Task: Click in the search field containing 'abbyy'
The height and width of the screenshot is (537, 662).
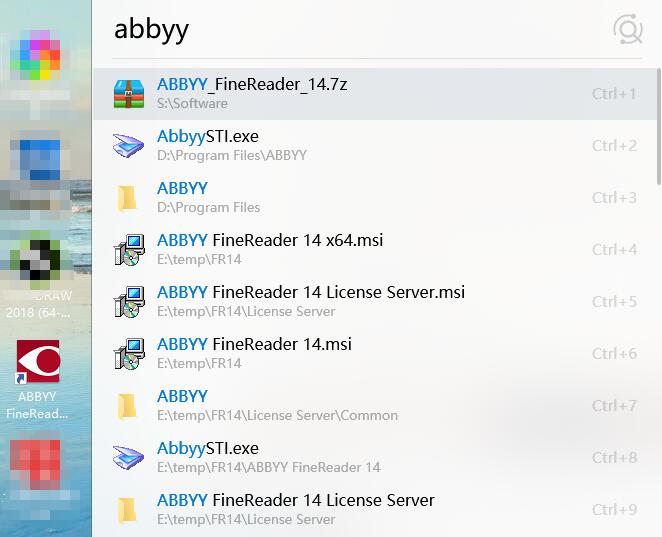Action: [350, 29]
